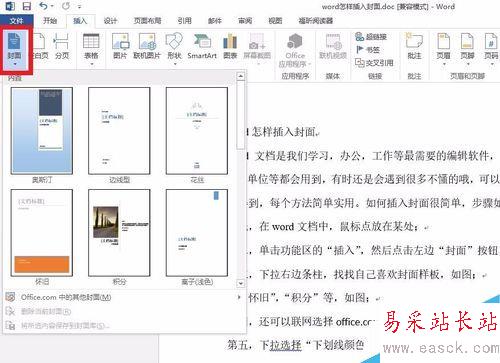Image resolution: width=500 pixels, height=363 pixels.
Task: Open the 页眉 header button
Action: 443,49
